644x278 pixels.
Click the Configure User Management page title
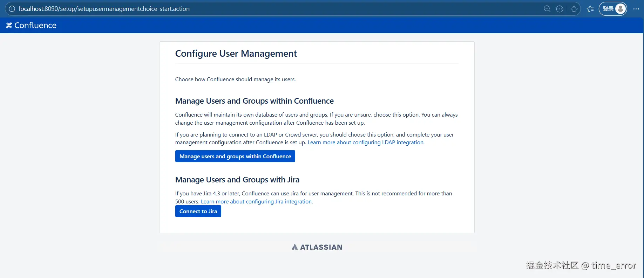236,54
